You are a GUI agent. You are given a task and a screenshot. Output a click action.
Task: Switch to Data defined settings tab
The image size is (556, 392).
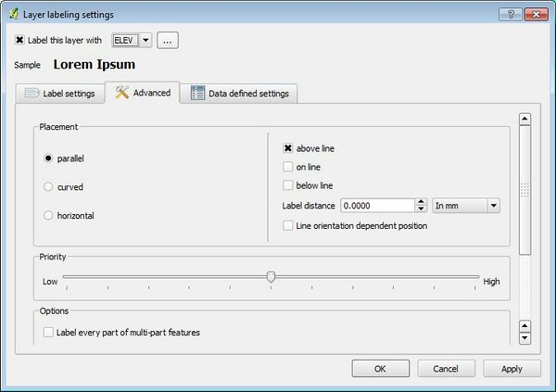pos(240,94)
